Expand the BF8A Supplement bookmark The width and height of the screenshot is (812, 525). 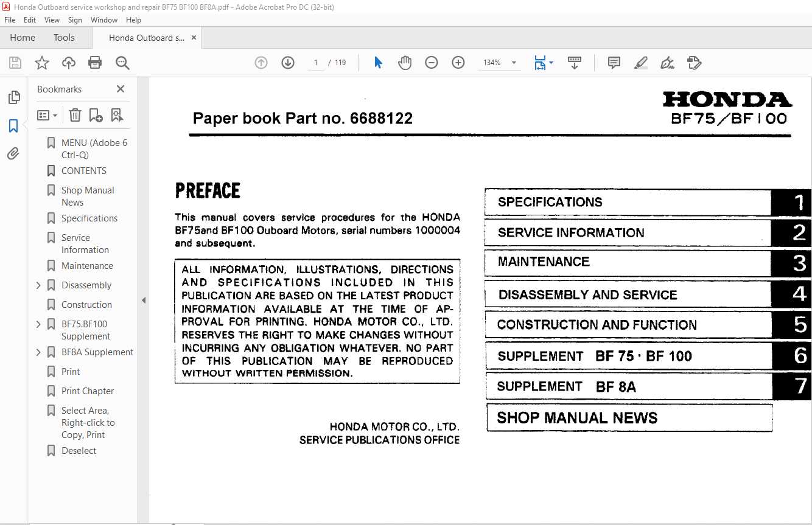coord(39,352)
